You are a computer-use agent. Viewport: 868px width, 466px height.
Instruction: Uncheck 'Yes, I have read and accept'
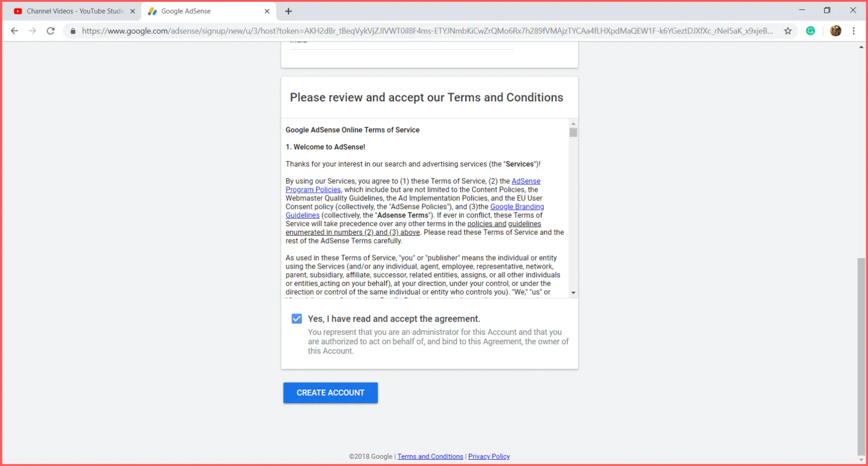pos(296,319)
